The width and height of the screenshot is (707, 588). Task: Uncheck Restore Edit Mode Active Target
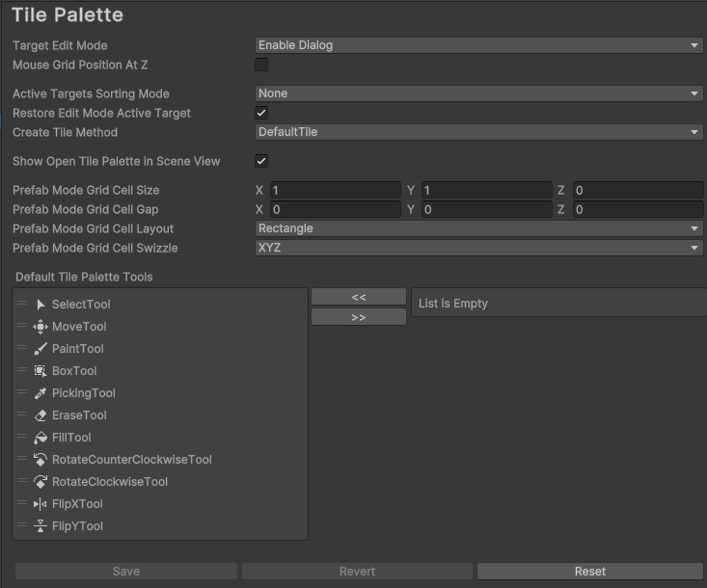pyautogui.click(x=261, y=113)
